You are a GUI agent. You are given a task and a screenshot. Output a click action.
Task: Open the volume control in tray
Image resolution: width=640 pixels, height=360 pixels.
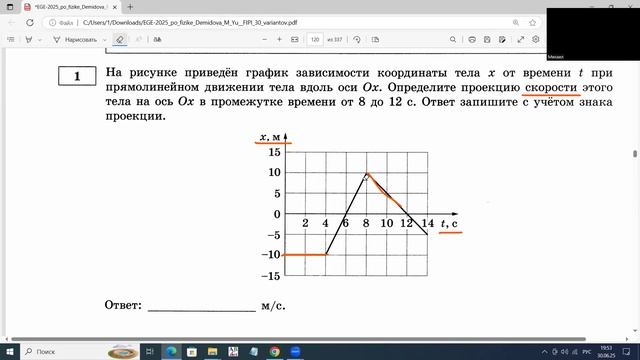click(564, 351)
